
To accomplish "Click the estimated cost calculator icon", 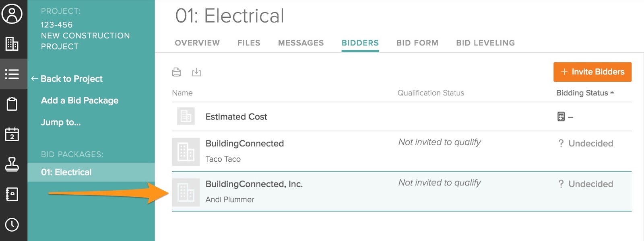I will point(561,117).
